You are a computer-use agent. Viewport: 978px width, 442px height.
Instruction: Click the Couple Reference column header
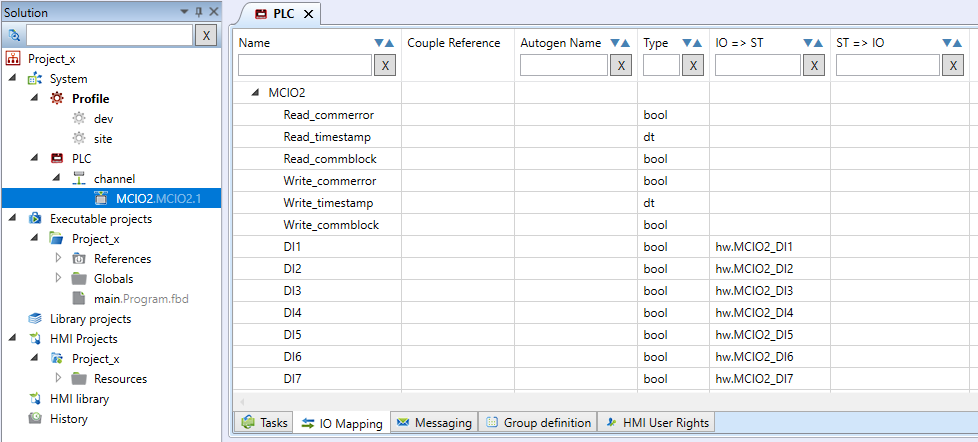[453, 43]
